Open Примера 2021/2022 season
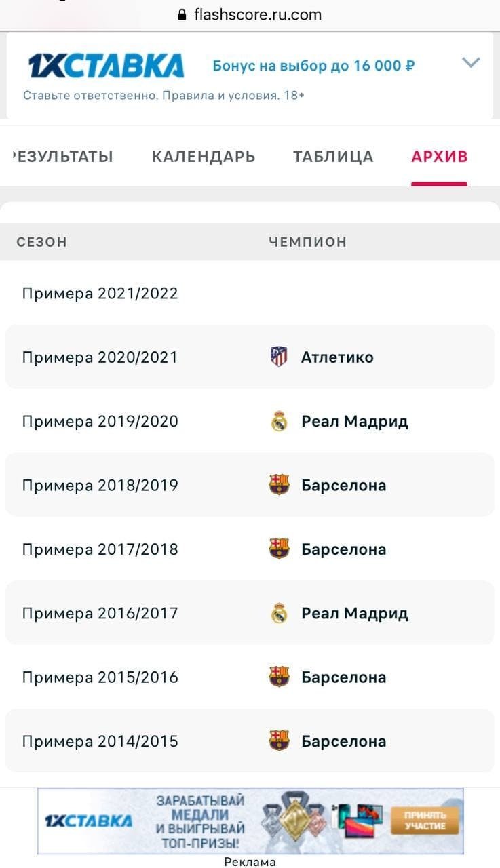Screen dimensions: 500x868 (100, 294)
